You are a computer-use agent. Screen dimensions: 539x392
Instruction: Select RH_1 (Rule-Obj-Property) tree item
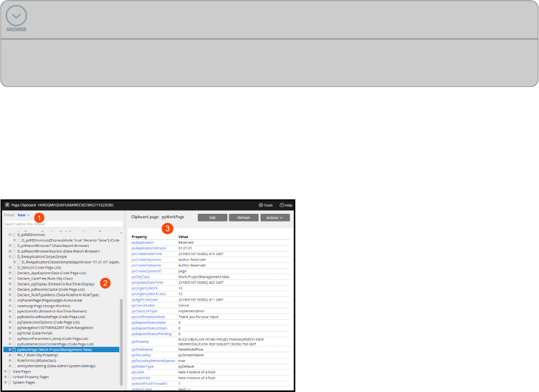coord(38,355)
